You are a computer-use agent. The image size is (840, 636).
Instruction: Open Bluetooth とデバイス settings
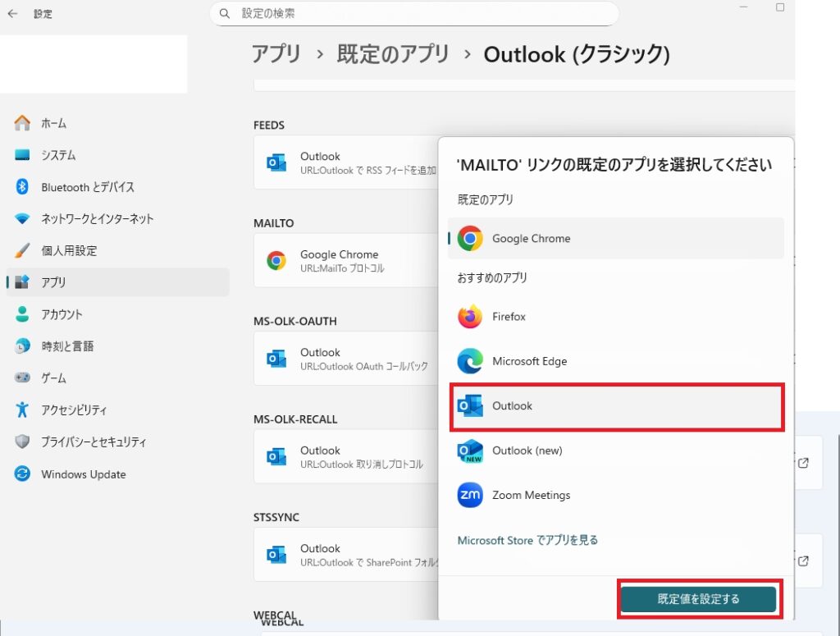tap(87, 187)
